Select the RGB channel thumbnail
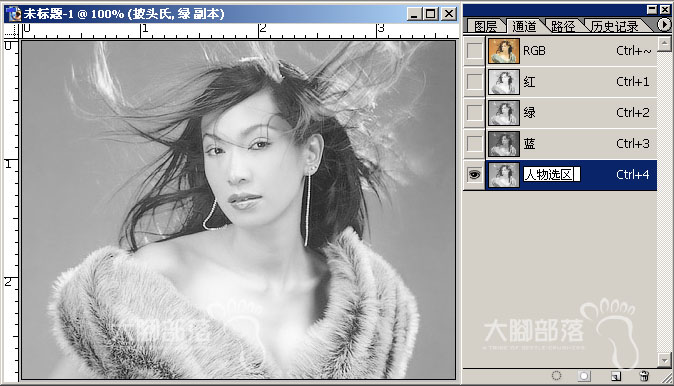Screen dimensions: 674x386 point(503,51)
